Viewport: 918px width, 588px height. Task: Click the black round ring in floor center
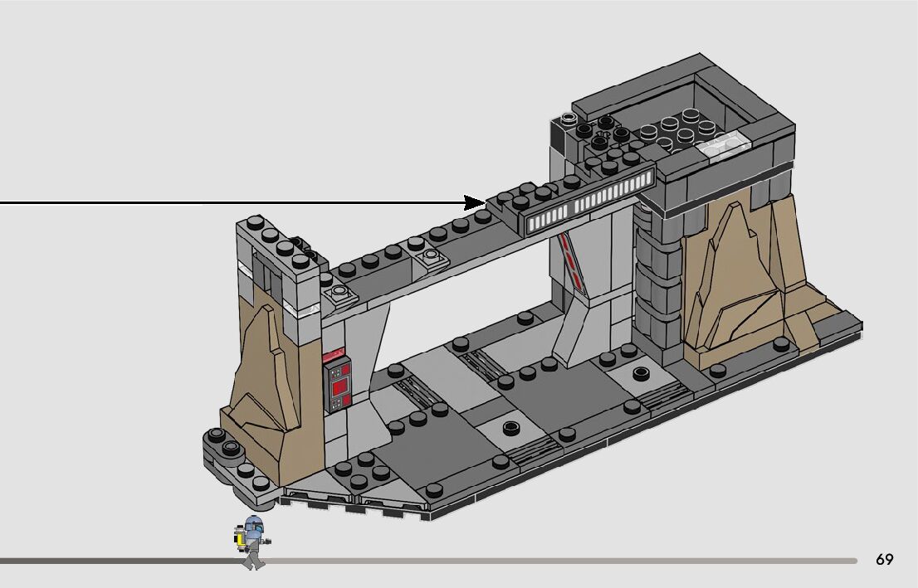click(x=511, y=429)
